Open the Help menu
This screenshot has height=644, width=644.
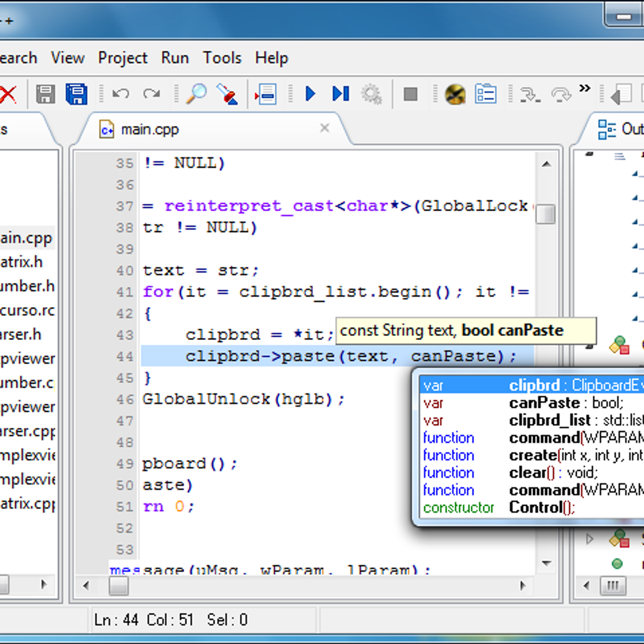click(x=272, y=58)
